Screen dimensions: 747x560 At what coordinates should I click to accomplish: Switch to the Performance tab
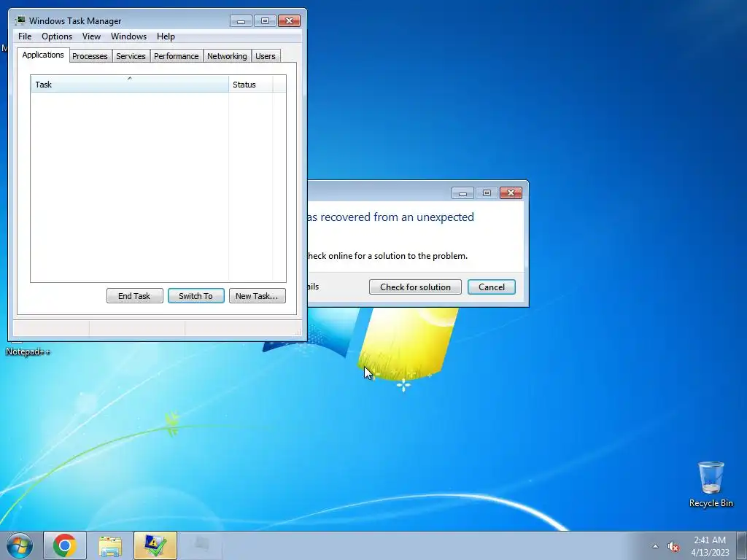(x=176, y=56)
